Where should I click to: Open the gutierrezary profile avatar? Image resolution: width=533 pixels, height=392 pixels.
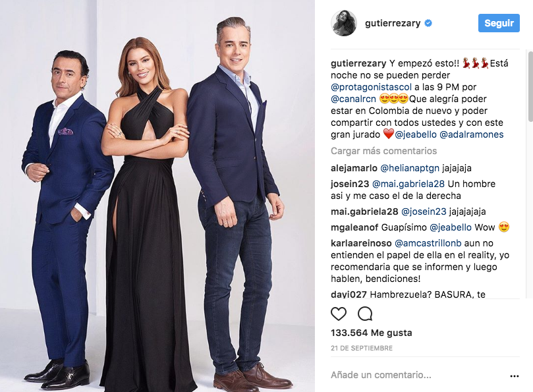click(x=344, y=23)
